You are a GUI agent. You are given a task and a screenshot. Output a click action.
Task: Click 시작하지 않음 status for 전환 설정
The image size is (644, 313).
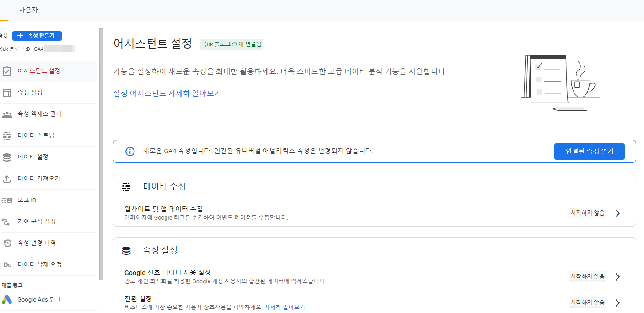pyautogui.click(x=587, y=302)
